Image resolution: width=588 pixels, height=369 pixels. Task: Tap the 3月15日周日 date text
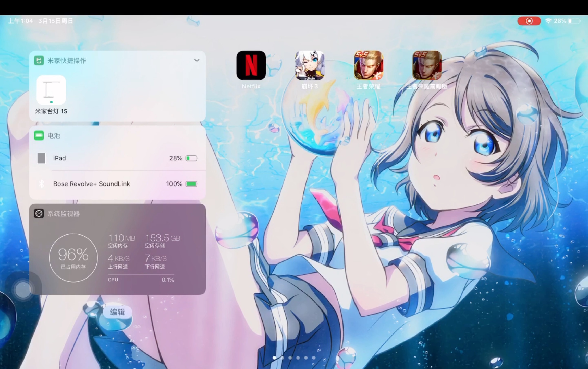point(56,21)
